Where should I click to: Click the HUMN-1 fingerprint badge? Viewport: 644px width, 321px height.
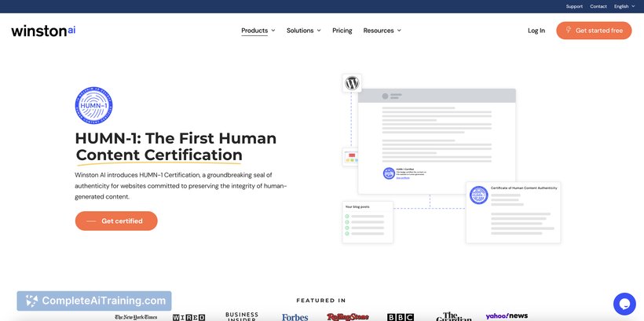pyautogui.click(x=93, y=105)
